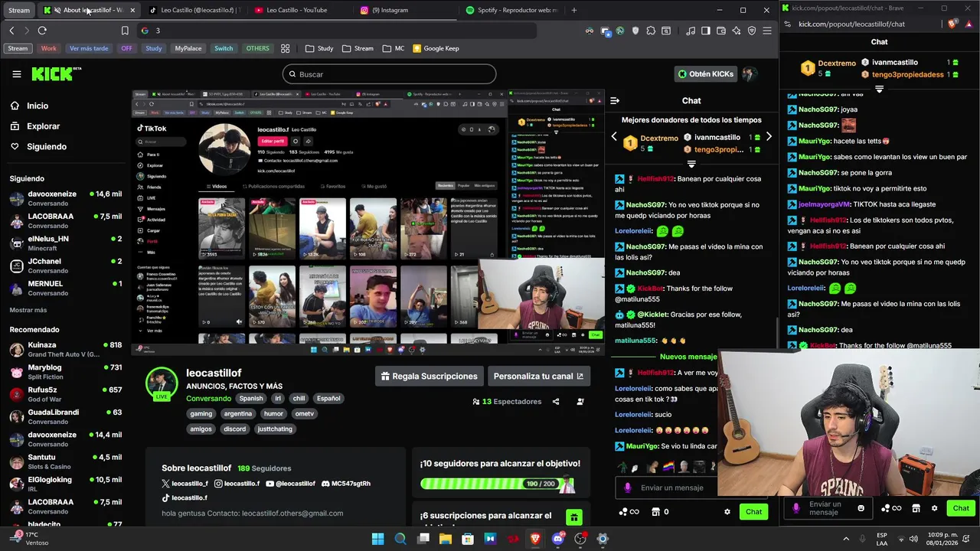
Task: Click the follower goal progress bar
Action: [498, 484]
